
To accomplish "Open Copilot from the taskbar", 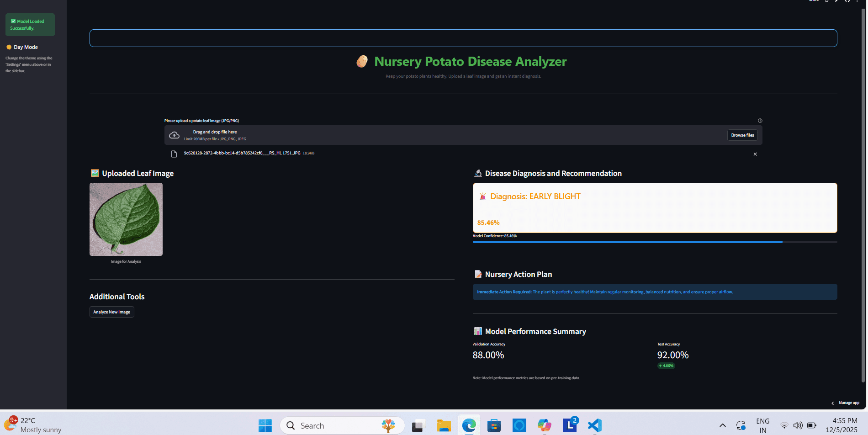I will [x=544, y=426].
